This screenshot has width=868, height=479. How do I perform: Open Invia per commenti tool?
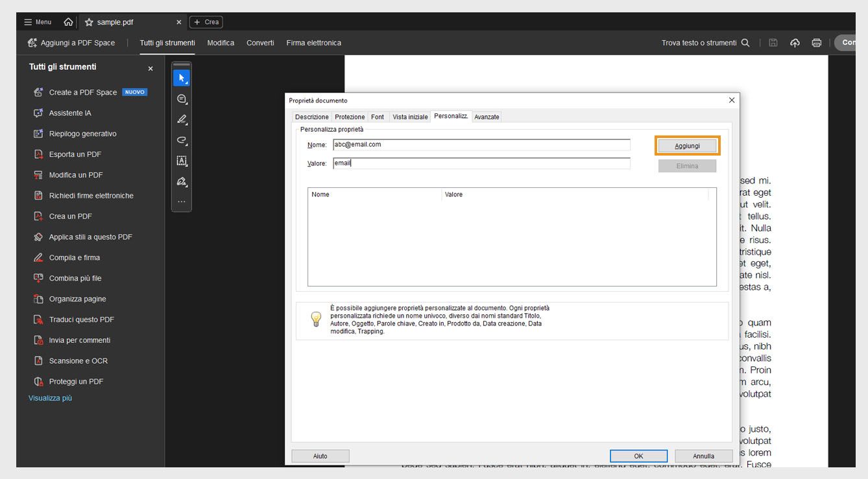(x=71, y=340)
